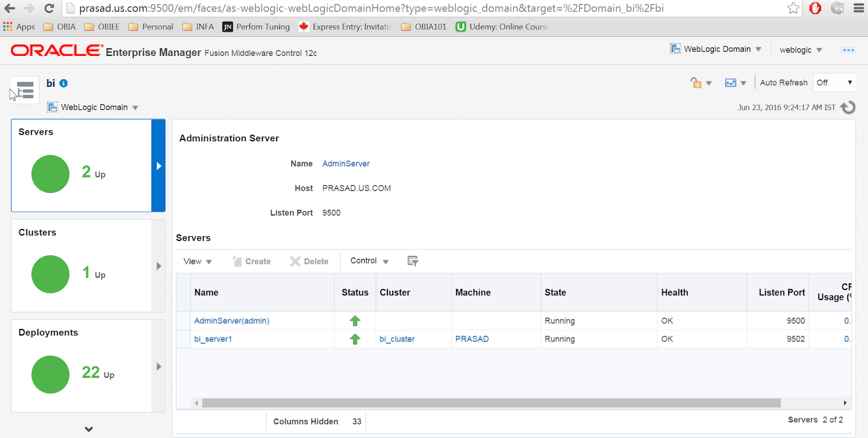Open the Chrome hamburger menu
Image resolution: width=868 pixels, height=438 pixels.
859,8
